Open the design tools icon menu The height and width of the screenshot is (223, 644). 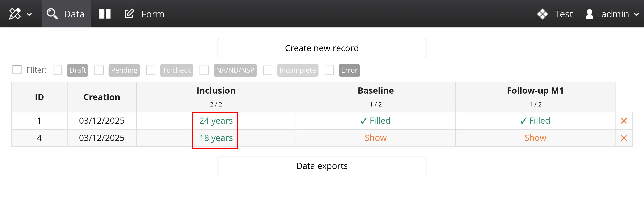pos(15,14)
